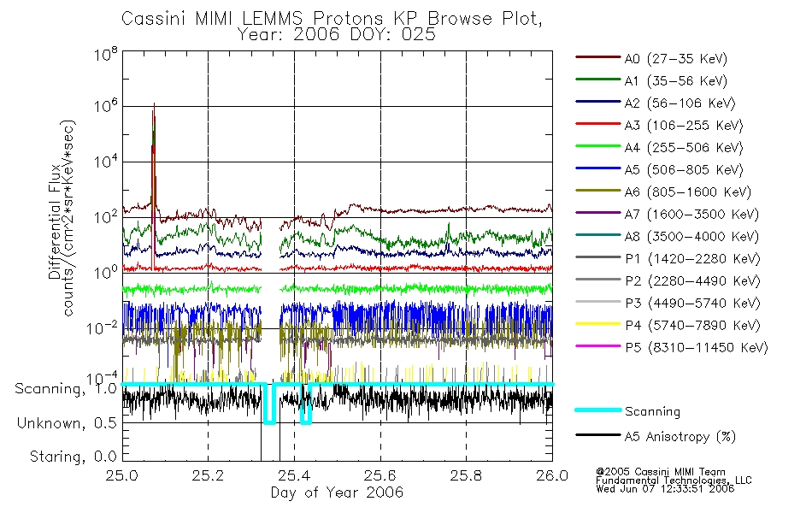Click the black A5 Anisotropy legend line
Image resolution: width=812 pixels, height=513 pixels.
(597, 435)
